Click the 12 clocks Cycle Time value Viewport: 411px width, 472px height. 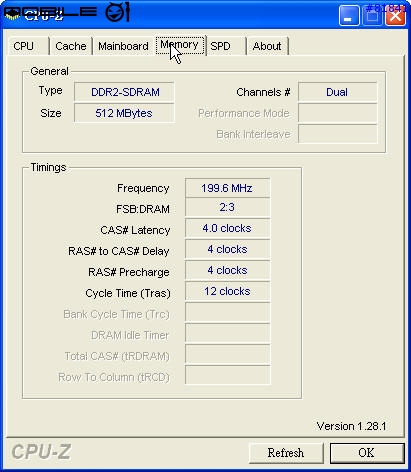pyautogui.click(x=227, y=291)
